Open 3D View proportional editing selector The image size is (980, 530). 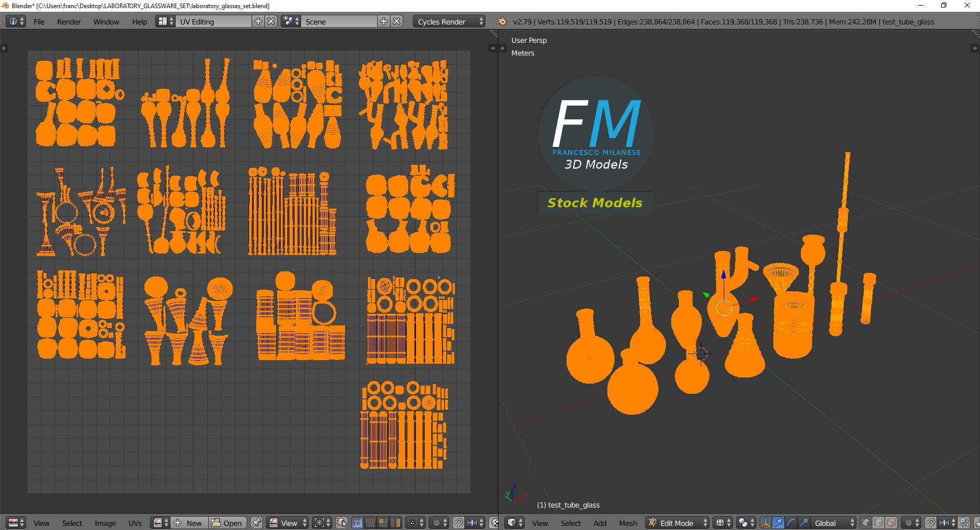coord(911,523)
